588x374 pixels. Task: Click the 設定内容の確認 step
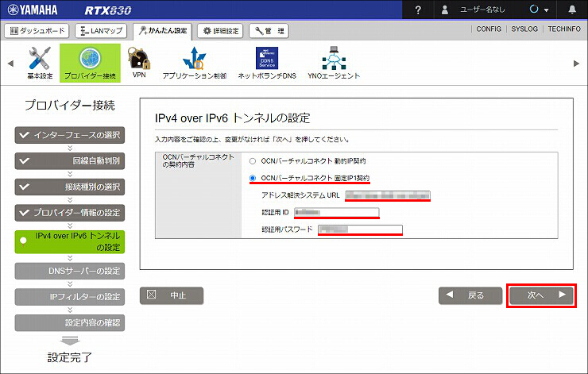coord(70,322)
